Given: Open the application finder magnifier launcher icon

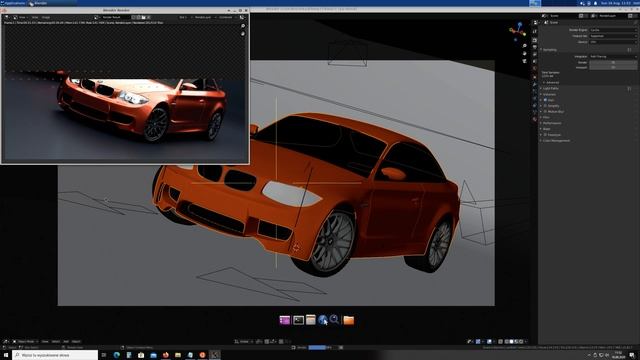Looking at the screenshot, I should (x=334, y=319).
